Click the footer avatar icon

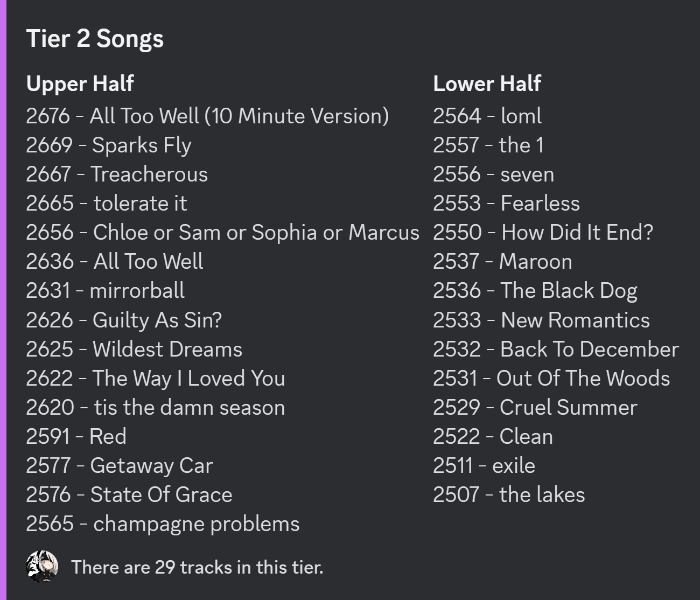(x=42, y=567)
